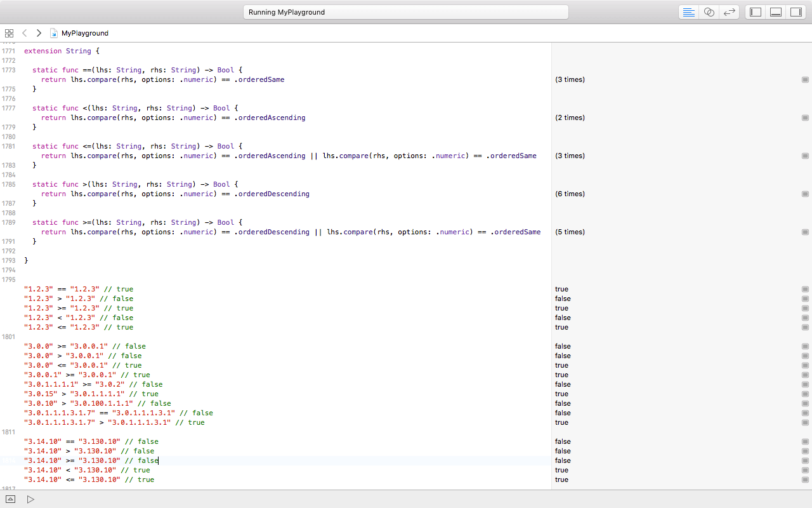
Task: Go forward with the right jump bar chevron
Action: (x=38, y=33)
